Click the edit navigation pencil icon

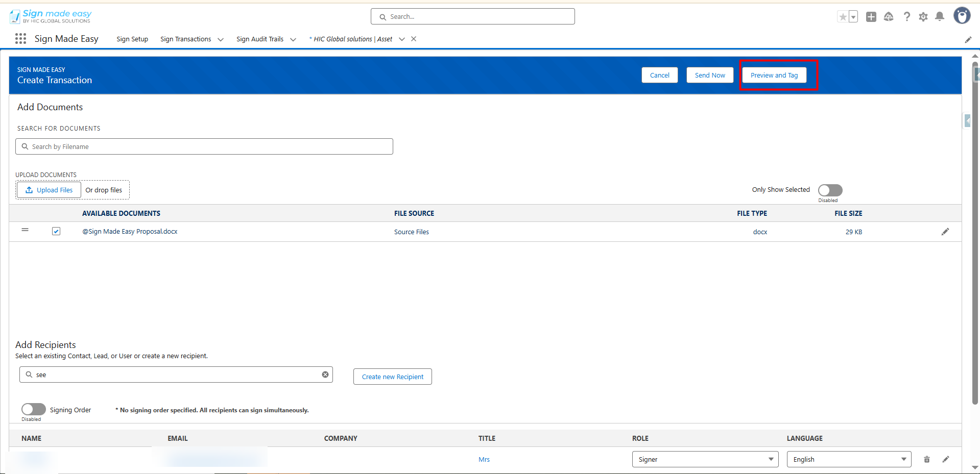968,40
